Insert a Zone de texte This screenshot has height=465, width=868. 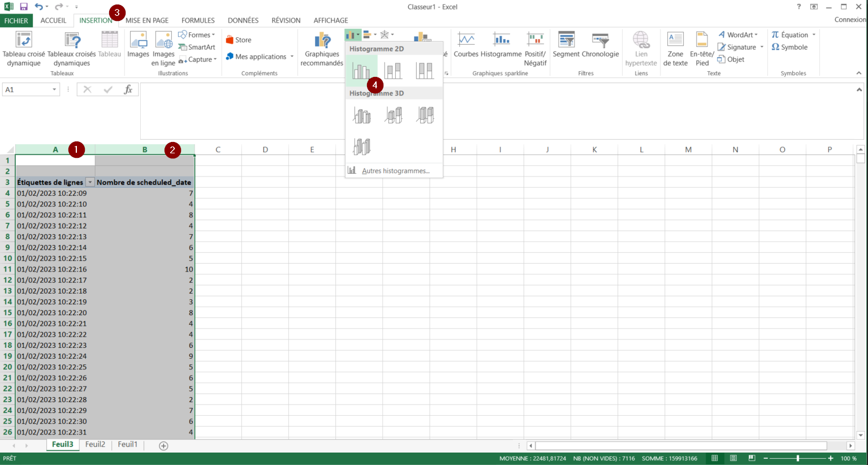(675, 49)
